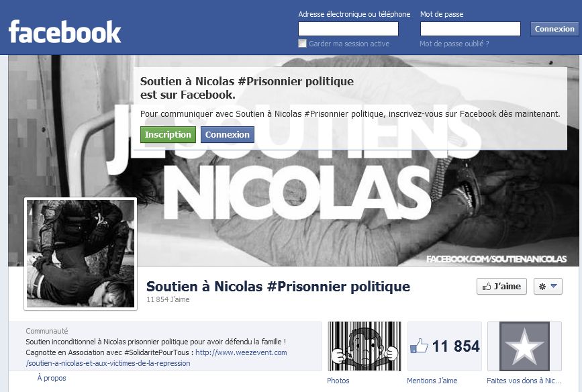Viewport: 582px width, 392px height.
Task: Click the Mentions J'aime label
Action: pos(432,381)
